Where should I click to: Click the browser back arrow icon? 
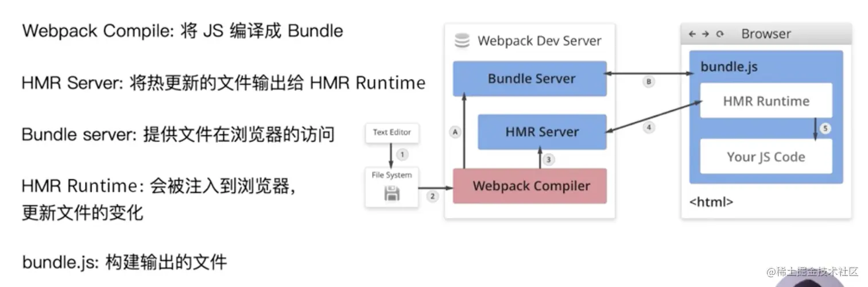[x=693, y=34]
